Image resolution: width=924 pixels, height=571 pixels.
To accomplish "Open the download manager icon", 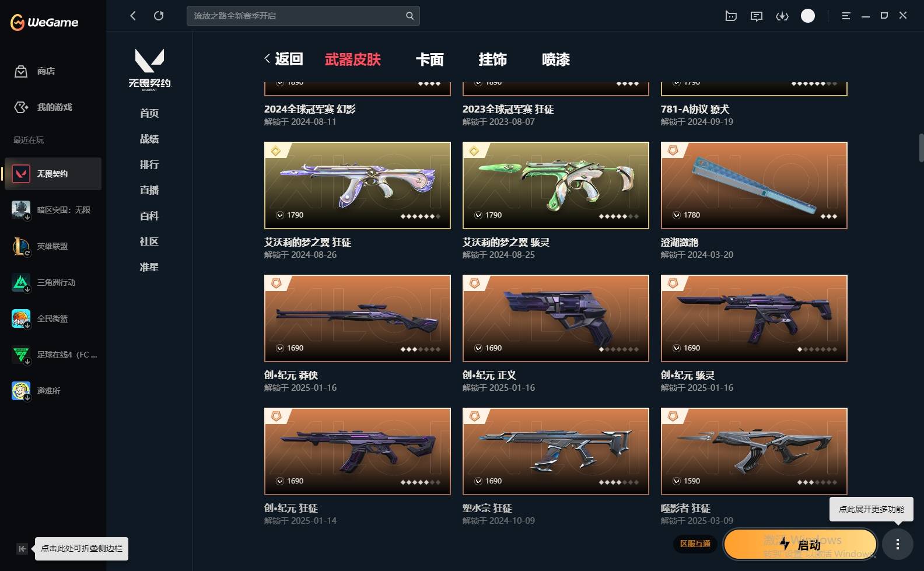I will point(782,16).
